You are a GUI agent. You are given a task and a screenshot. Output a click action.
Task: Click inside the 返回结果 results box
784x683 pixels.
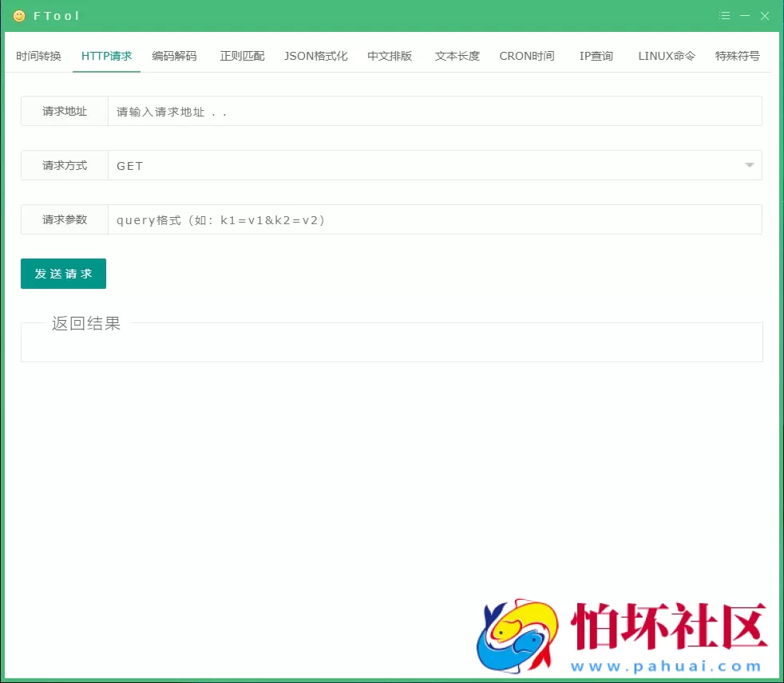(x=392, y=343)
